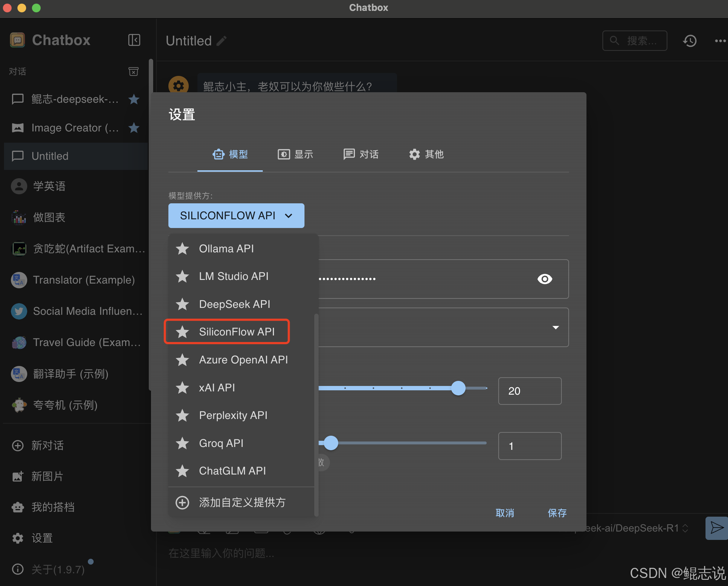728x586 pixels.
Task: Open the chat history clock icon
Action: 690,41
